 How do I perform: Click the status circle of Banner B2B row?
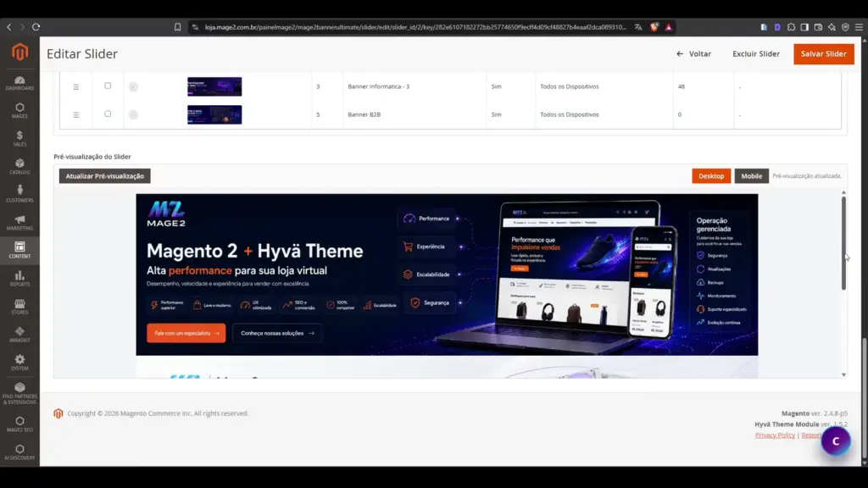tap(133, 114)
